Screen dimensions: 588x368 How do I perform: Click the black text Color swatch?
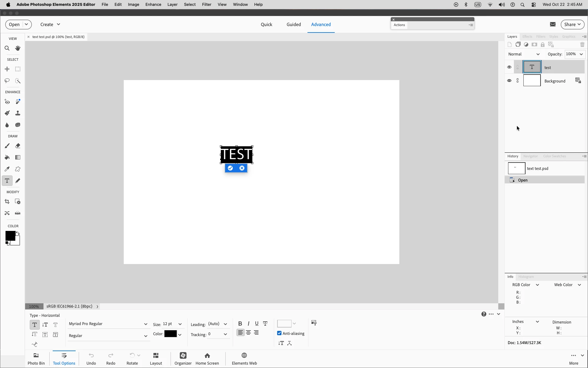tap(170, 334)
